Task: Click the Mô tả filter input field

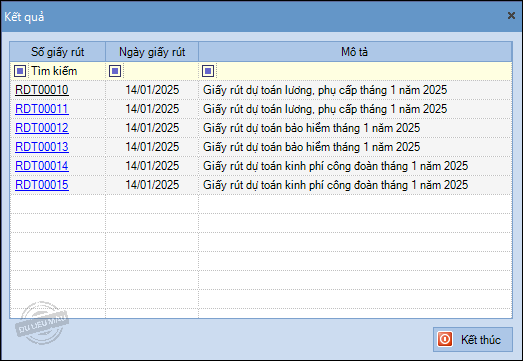Action: tap(364, 71)
